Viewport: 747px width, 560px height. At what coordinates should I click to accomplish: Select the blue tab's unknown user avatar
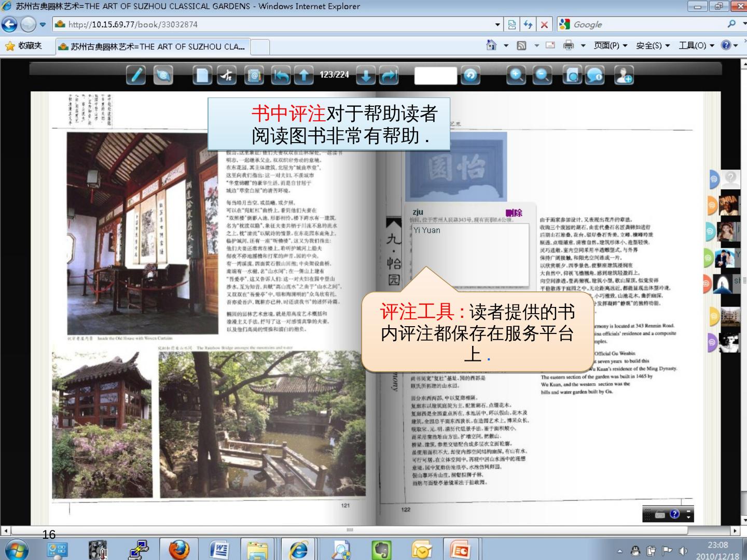730,179
